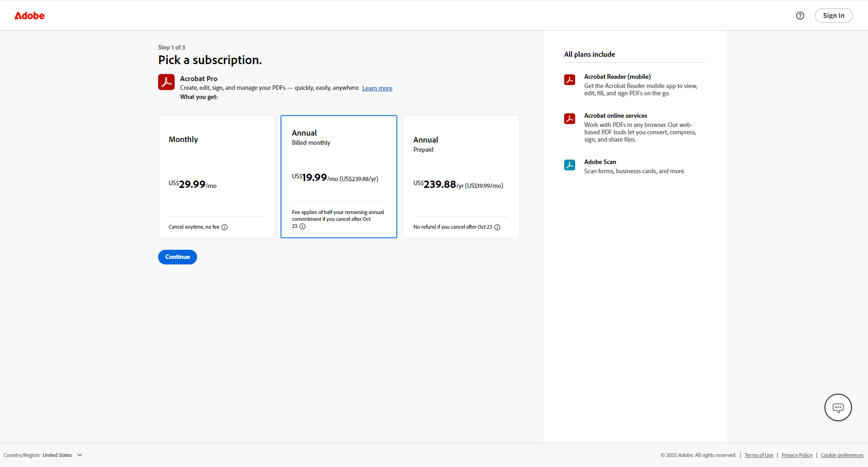The height and width of the screenshot is (467, 868).
Task: Click the Adobe logo in header
Action: (x=29, y=16)
